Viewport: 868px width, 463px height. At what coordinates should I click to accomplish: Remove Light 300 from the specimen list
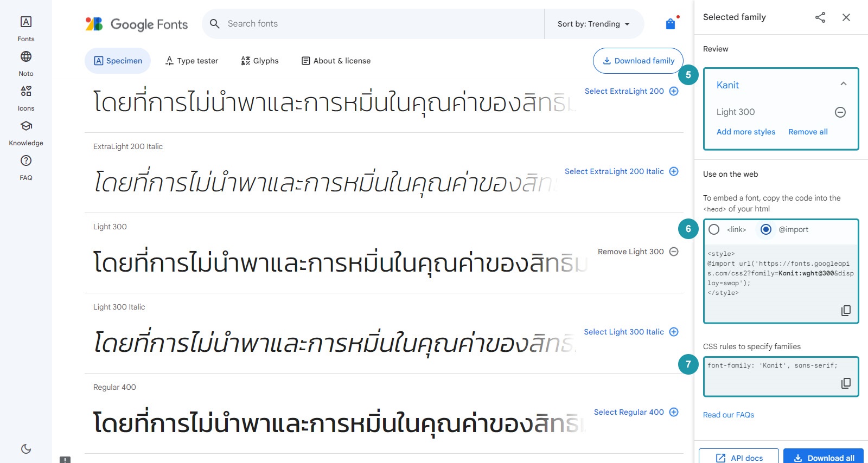pos(638,252)
